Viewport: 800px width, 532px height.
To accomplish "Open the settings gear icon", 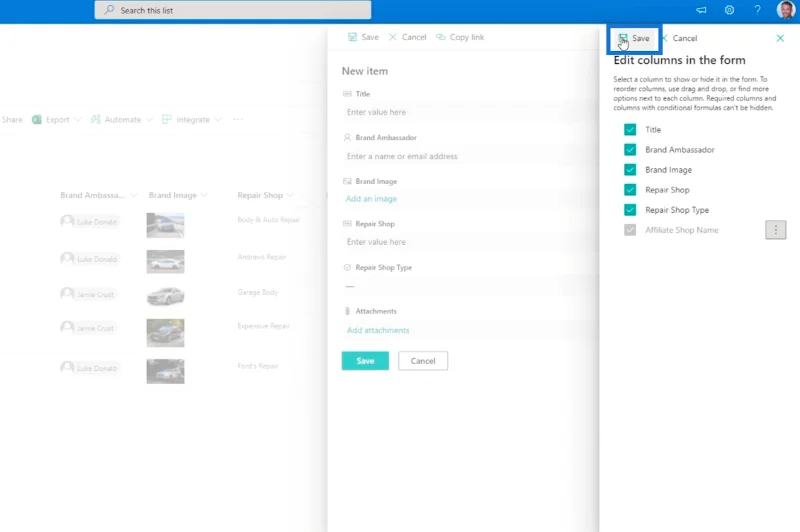I will pyautogui.click(x=729, y=10).
